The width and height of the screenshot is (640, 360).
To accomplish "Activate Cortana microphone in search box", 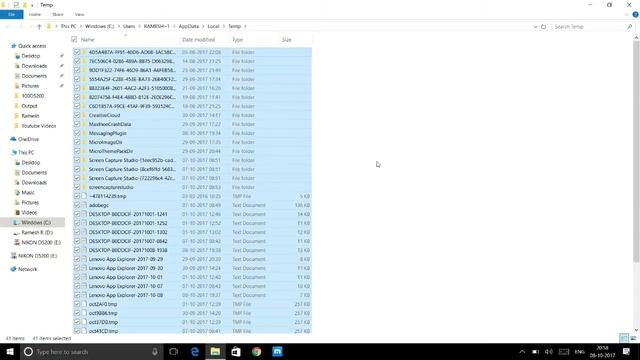I will pos(155,352).
